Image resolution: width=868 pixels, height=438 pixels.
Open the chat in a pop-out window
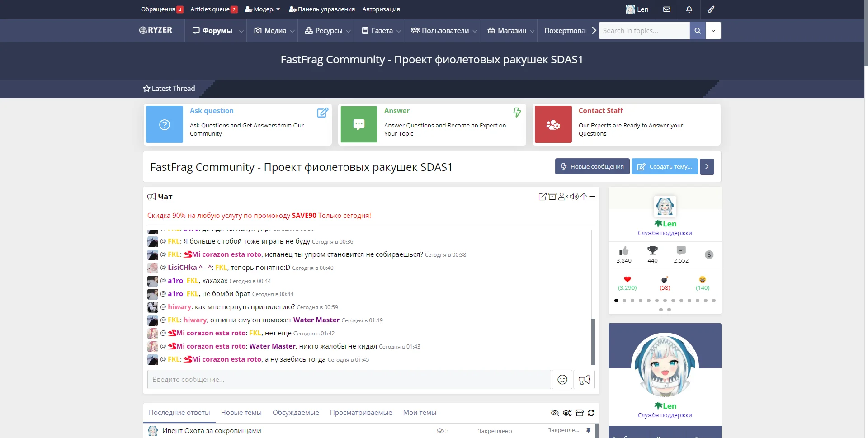pos(542,197)
